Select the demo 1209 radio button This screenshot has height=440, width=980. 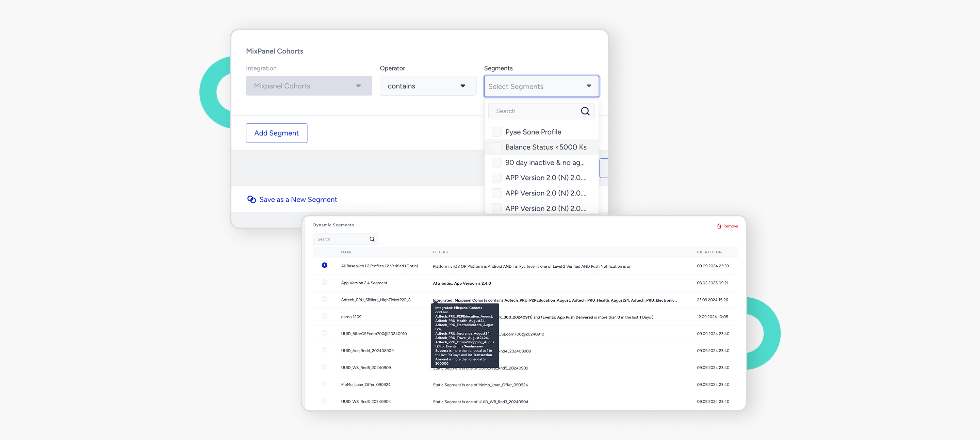[x=324, y=316]
